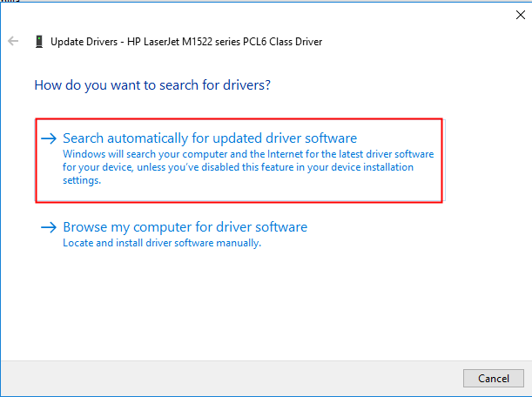This screenshot has height=397, width=532.
Task: Click 'Locate and install driver software manually' text
Action: pyautogui.click(x=162, y=243)
